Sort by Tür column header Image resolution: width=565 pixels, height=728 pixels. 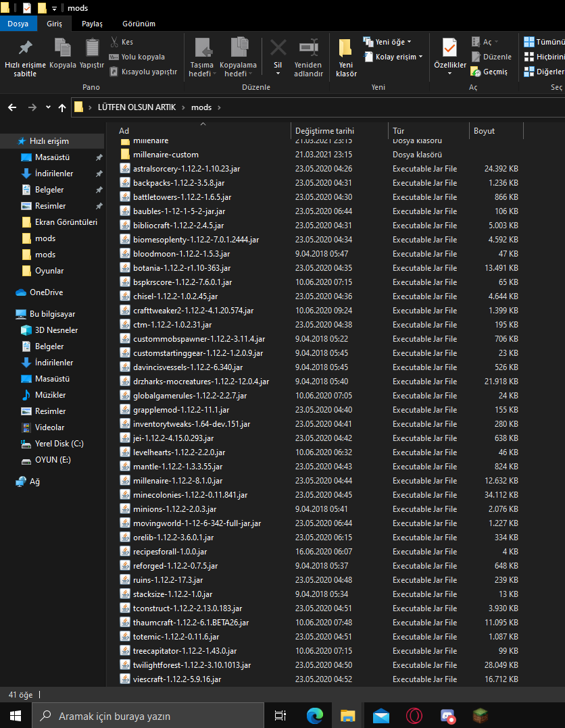coord(398,131)
